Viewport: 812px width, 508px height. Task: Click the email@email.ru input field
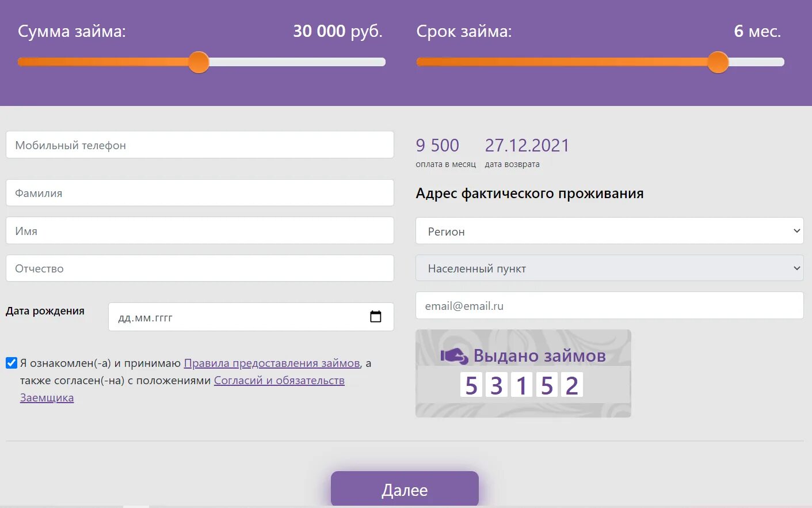pos(609,305)
